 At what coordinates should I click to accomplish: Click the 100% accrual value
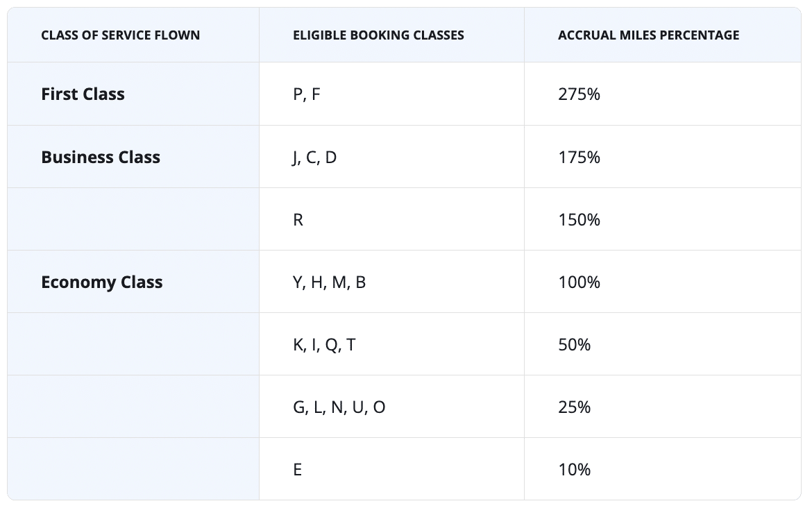tap(579, 282)
